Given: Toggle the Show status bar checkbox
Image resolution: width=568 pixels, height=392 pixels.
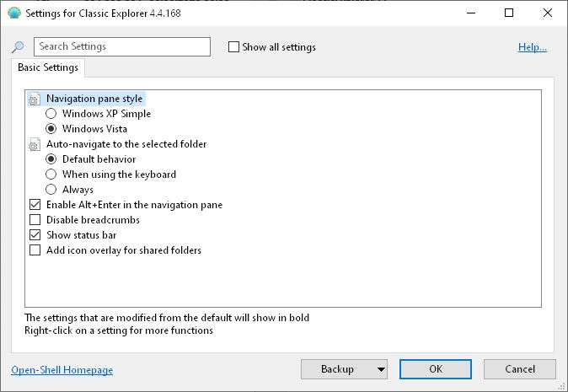Looking at the screenshot, I should coord(35,235).
